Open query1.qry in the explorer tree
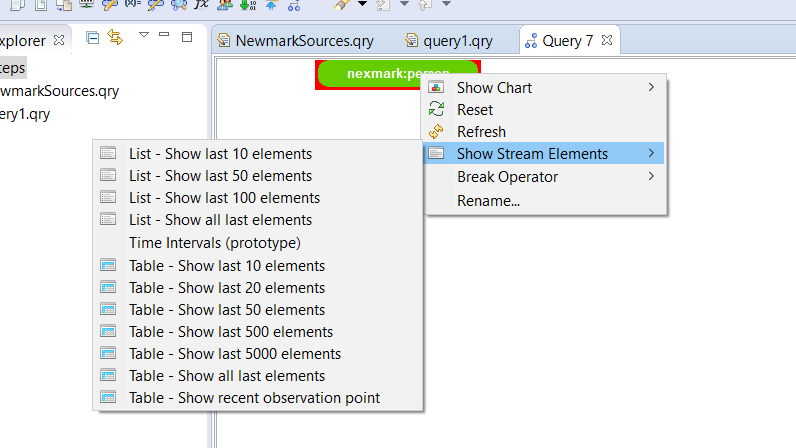Viewport: 796px width, 448px height. [x=25, y=113]
